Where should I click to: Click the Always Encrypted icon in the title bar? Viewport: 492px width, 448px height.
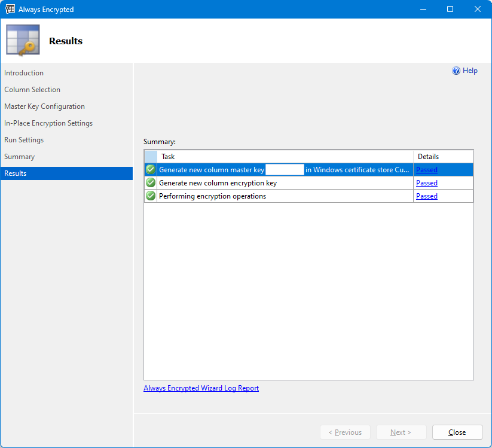[x=10, y=9]
